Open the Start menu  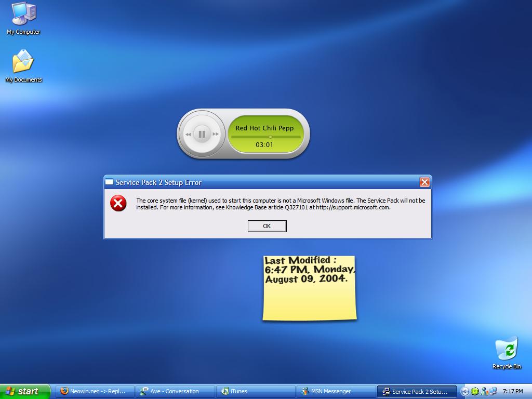tap(23, 391)
